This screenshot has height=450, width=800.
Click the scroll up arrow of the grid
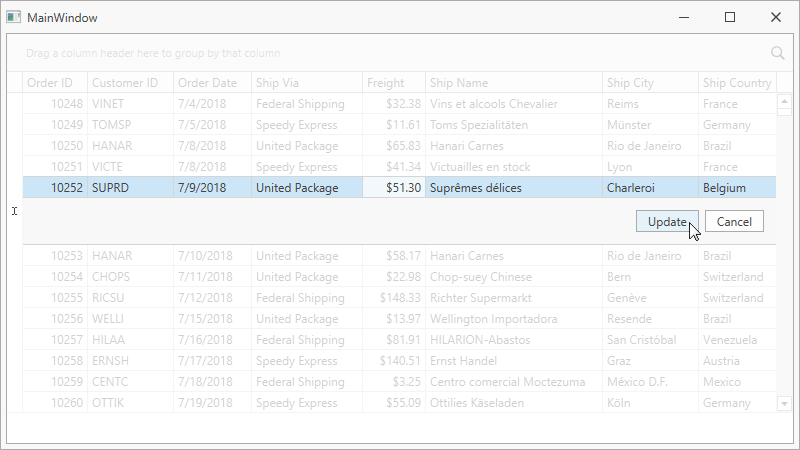pos(784,101)
